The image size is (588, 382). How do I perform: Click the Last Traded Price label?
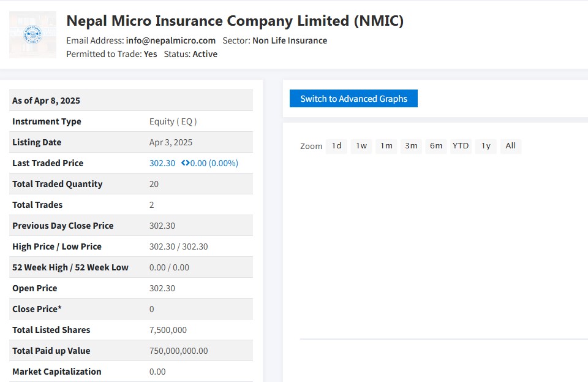[48, 163]
